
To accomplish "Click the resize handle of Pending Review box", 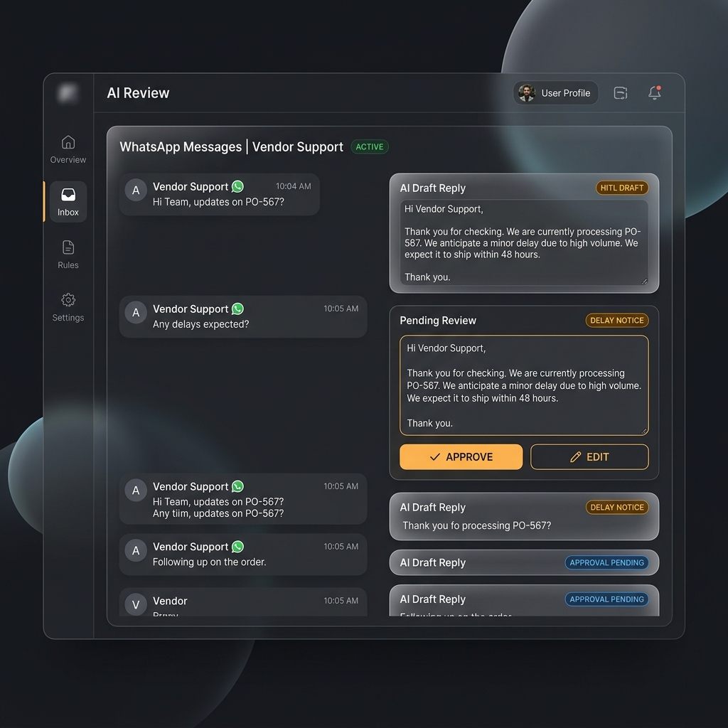I will (x=644, y=431).
